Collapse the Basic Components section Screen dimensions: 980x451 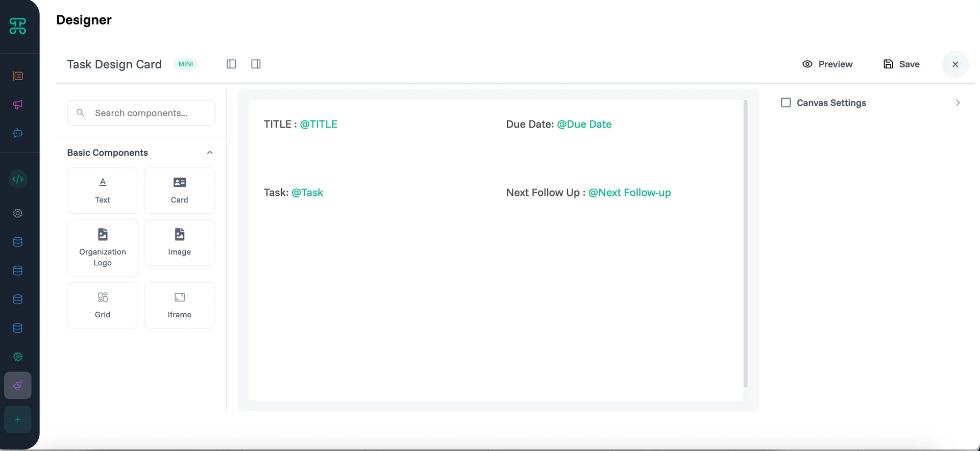209,153
